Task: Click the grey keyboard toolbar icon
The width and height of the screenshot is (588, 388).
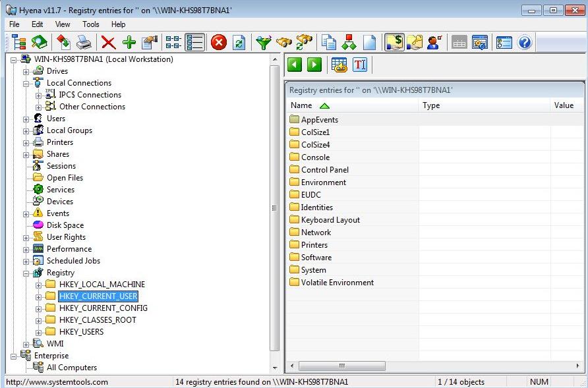Action: point(459,42)
